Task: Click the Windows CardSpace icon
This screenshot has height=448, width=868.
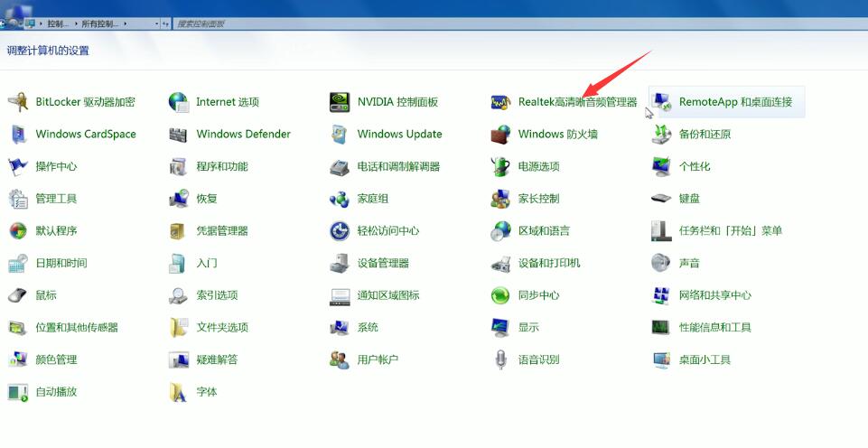Action: pyautogui.click(x=18, y=134)
